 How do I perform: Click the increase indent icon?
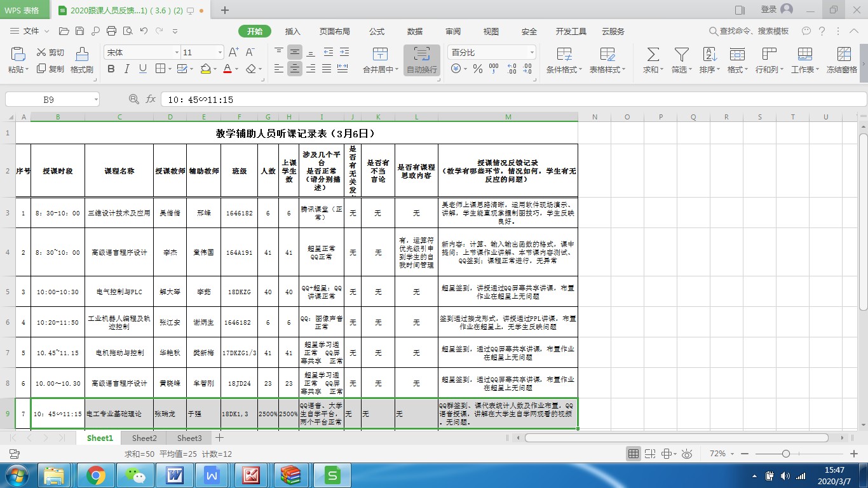tap(344, 52)
